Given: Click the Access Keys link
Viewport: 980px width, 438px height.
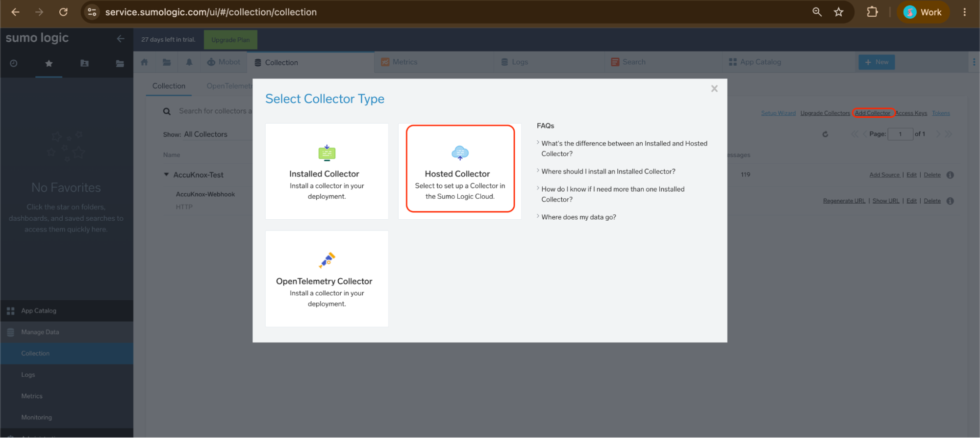Looking at the screenshot, I should (x=911, y=113).
